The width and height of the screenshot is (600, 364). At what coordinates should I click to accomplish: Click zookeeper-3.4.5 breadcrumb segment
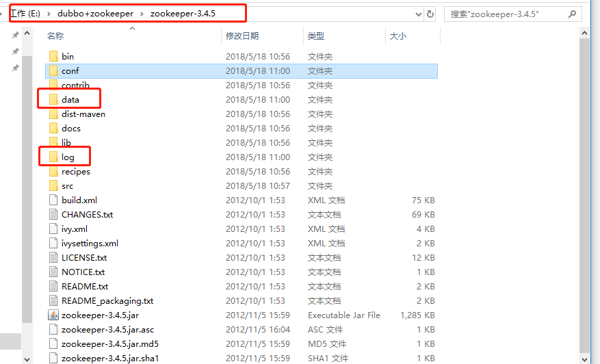tap(183, 14)
